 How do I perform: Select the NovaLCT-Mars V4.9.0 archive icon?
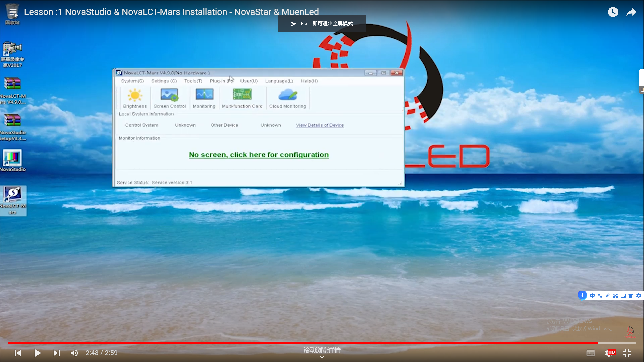point(12,91)
